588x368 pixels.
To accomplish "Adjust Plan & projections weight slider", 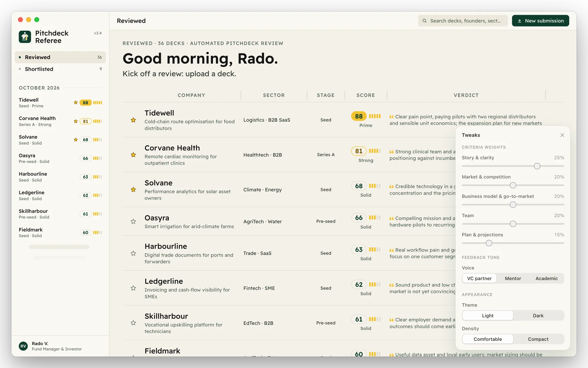I will (489, 243).
